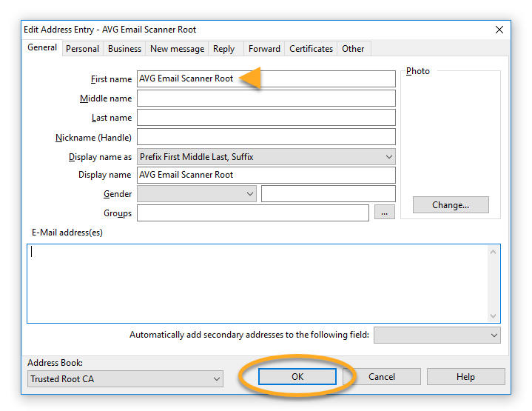Open the Personal tab

pyautogui.click(x=82, y=49)
